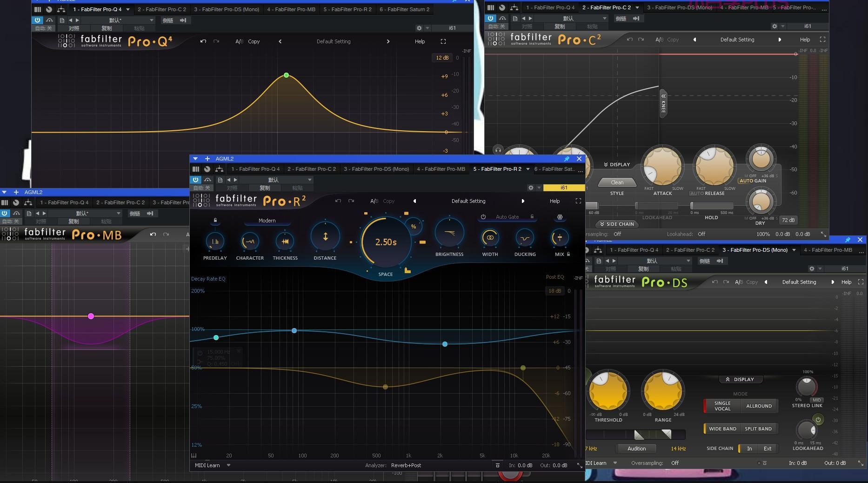The width and height of the screenshot is (868, 483).
Task: Toggle full screen in Pro-R 2
Action: [578, 201]
